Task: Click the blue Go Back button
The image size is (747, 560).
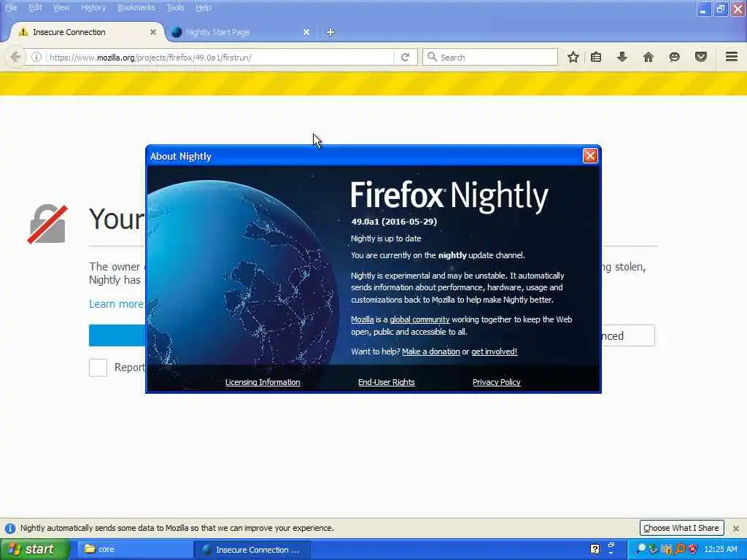Action: [x=117, y=335]
